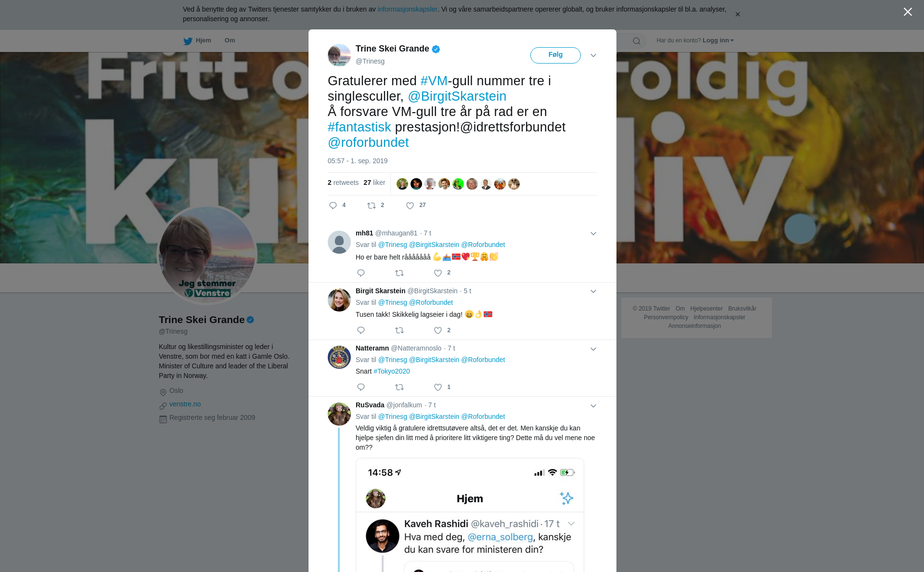Retweet Birgit Skarstein's reply

pos(399,330)
